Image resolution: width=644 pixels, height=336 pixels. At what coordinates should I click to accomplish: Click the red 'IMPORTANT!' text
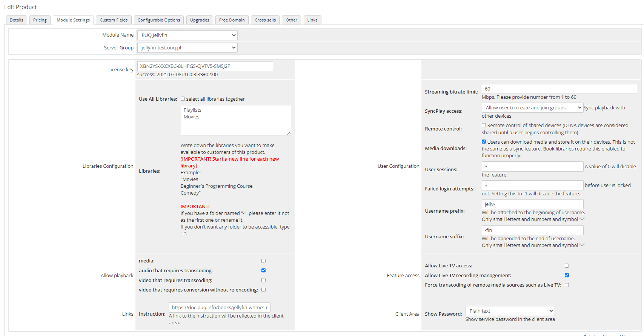tap(195, 206)
